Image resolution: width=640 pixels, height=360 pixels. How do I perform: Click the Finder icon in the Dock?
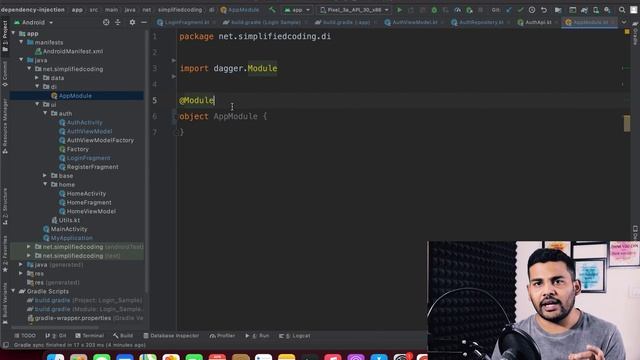[x=55, y=357]
